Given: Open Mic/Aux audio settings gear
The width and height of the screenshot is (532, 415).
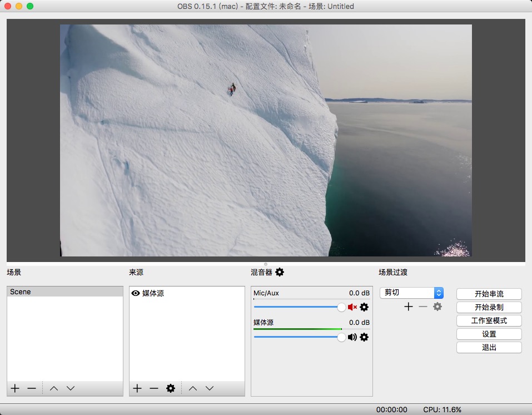Looking at the screenshot, I should [364, 307].
